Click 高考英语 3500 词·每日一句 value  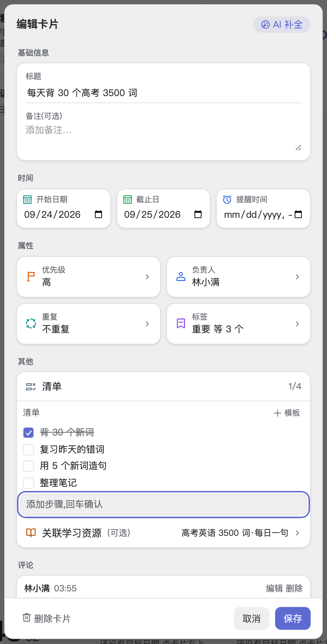click(235, 533)
